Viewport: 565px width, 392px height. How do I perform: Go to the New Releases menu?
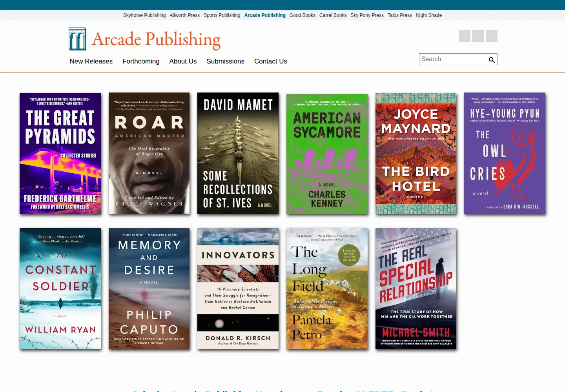(91, 61)
